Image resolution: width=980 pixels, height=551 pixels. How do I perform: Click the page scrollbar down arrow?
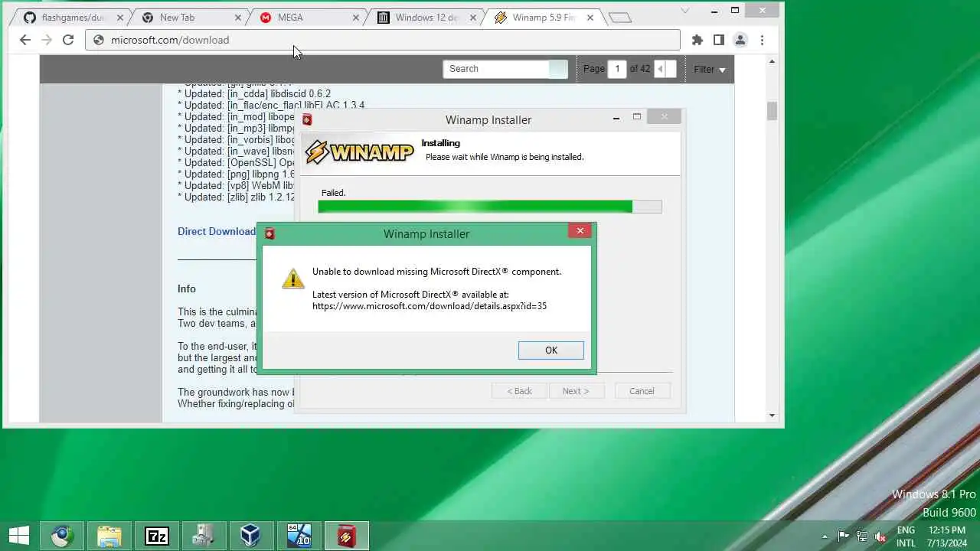click(772, 416)
